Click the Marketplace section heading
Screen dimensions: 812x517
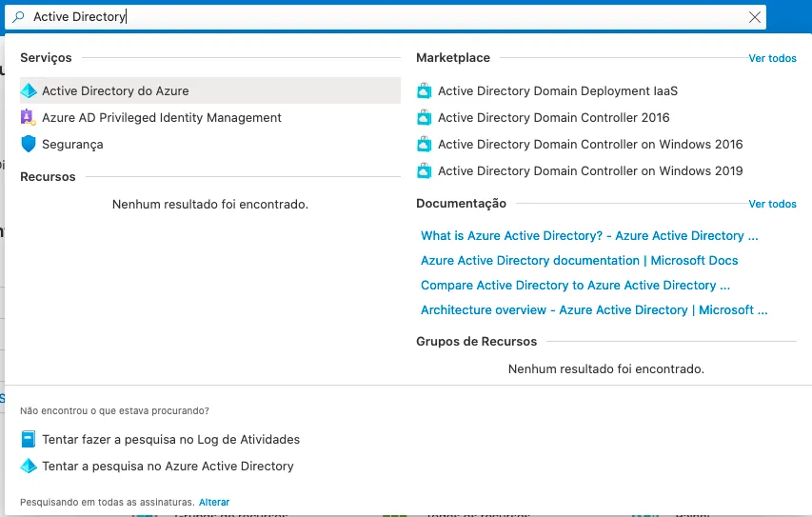pos(453,57)
